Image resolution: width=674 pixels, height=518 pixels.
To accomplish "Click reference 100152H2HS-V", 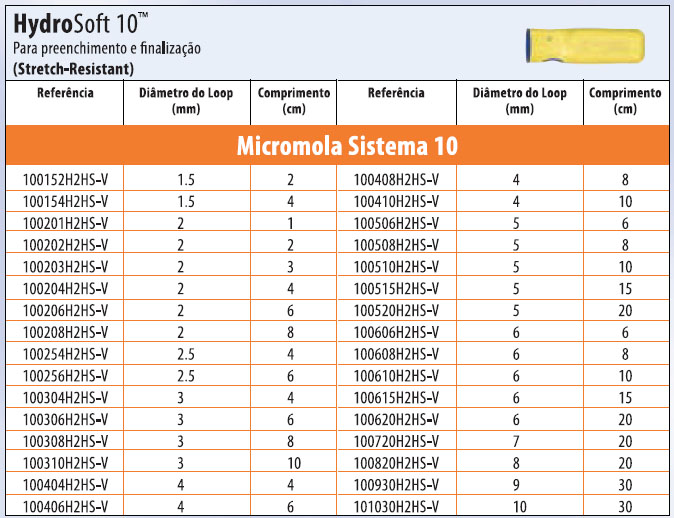I will tap(65, 180).
